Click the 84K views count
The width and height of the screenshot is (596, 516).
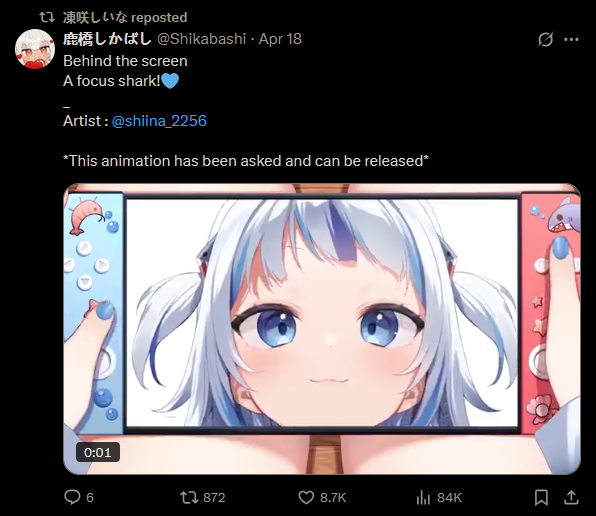449,497
